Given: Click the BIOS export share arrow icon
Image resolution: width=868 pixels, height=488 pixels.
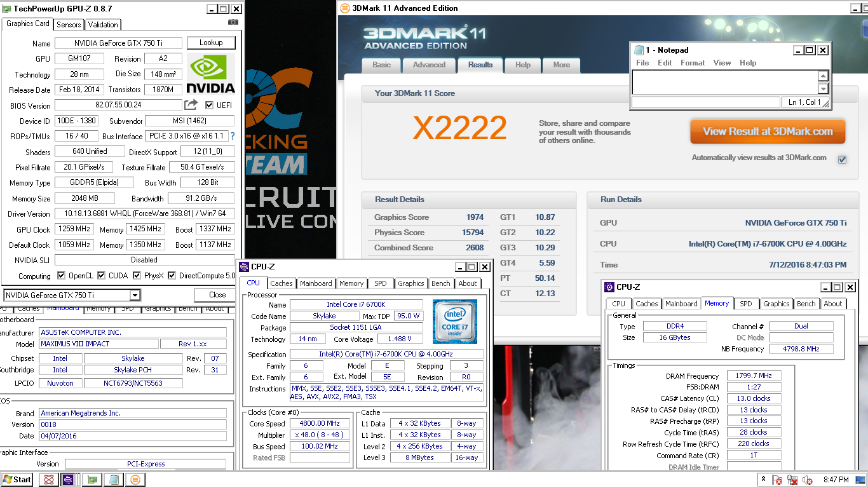Looking at the screenshot, I should [191, 105].
